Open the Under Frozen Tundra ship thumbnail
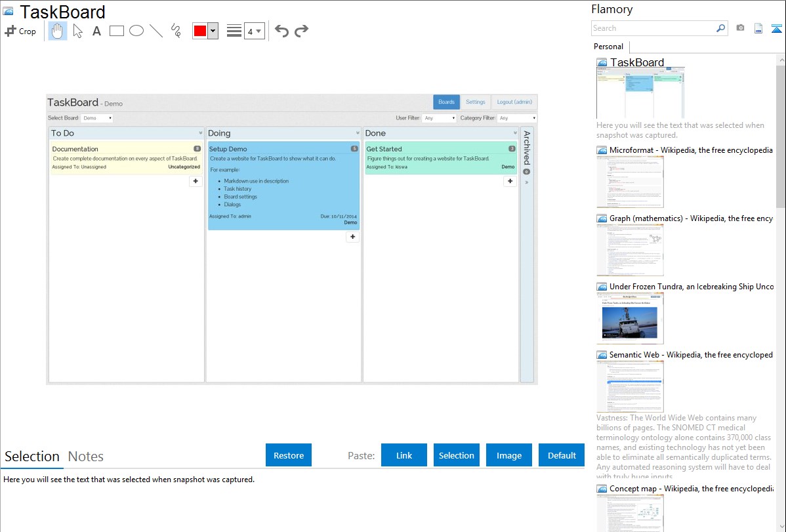The image size is (786, 532). coord(630,318)
